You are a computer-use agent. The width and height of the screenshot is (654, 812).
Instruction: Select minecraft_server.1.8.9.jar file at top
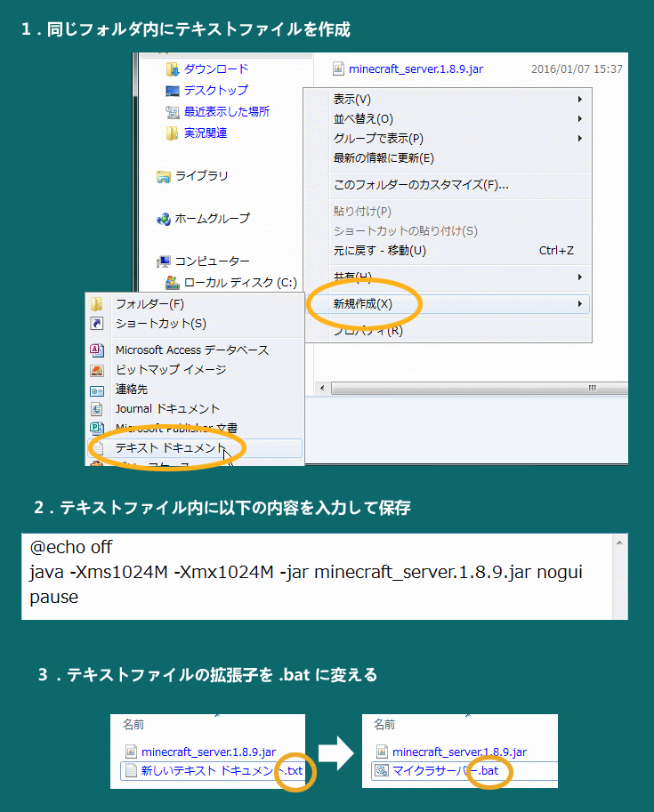point(416,68)
